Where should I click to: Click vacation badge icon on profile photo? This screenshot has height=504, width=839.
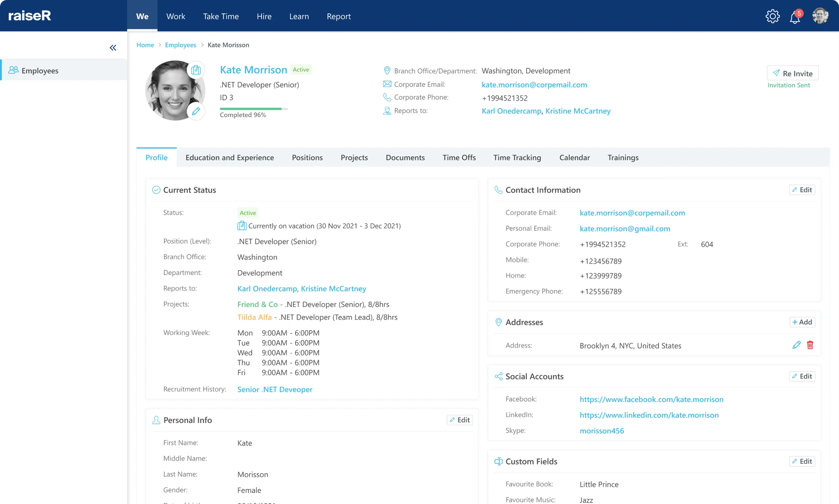(196, 70)
